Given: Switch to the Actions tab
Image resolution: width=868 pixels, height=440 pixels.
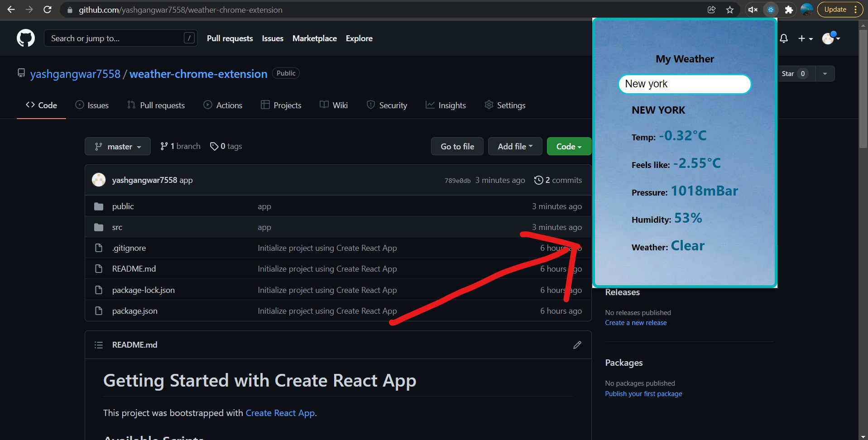Looking at the screenshot, I should point(223,105).
